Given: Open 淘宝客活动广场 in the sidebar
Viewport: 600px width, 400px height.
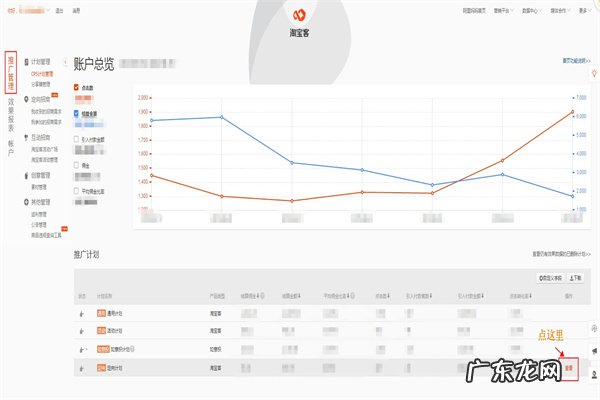Looking at the screenshot, I should point(44,149).
